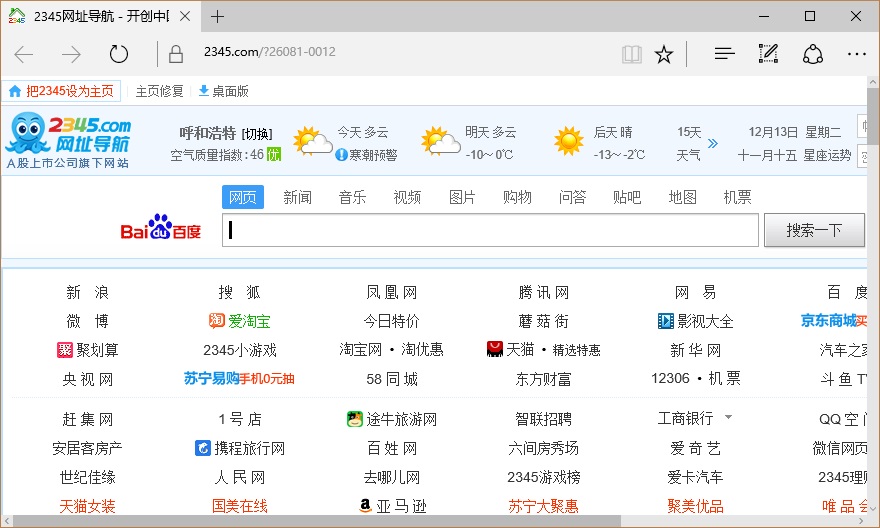The height and width of the screenshot is (528, 880).
Task: Focus the Baidu search input box
Action: 491,230
